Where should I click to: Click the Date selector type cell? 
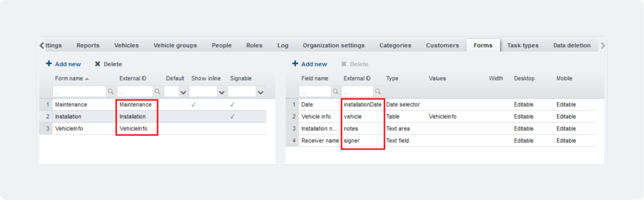(403, 104)
